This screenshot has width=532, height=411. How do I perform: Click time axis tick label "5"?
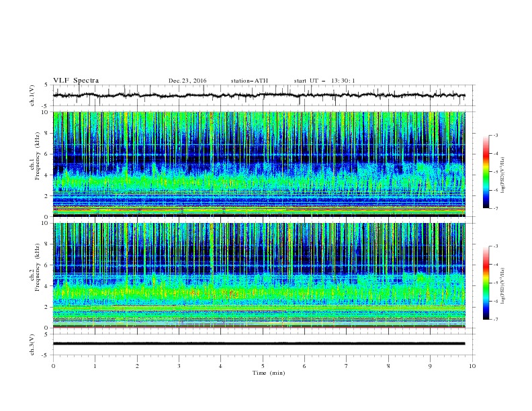pos(263,366)
